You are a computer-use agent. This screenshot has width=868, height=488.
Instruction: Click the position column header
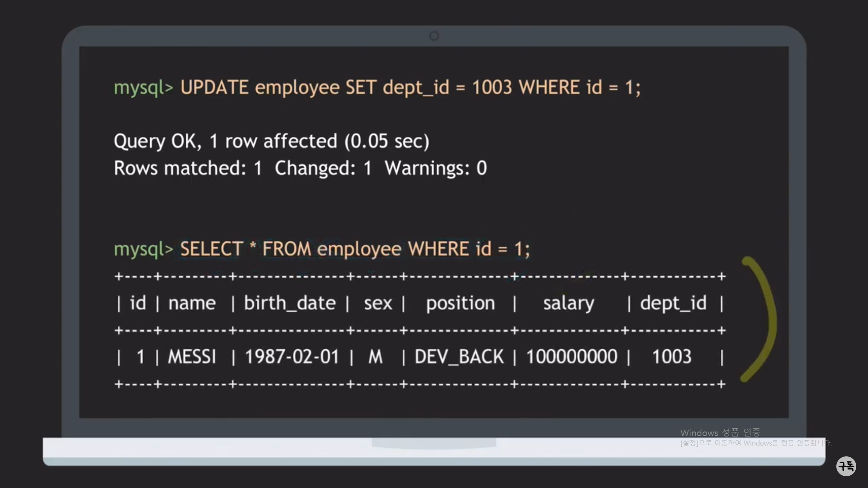pos(460,303)
